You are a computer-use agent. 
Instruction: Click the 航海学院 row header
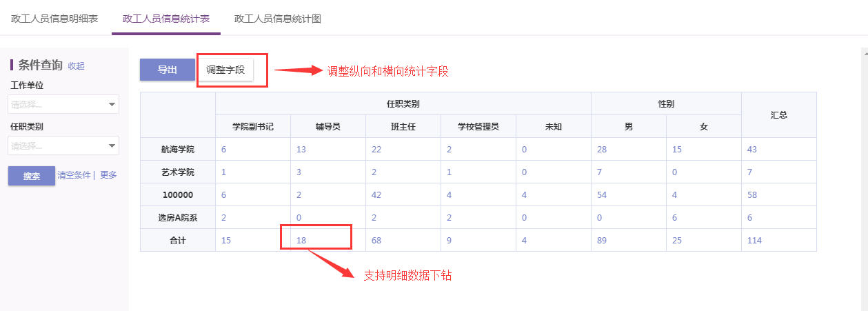coord(178,150)
